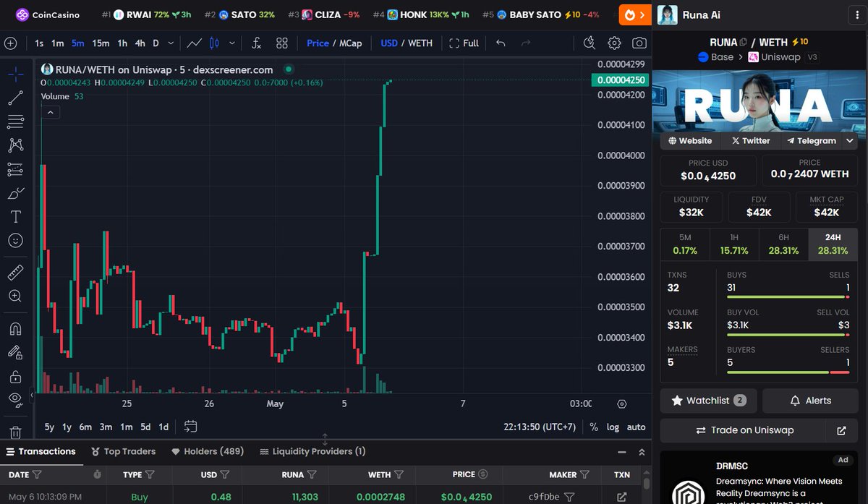Open the emoji icons tool
This screenshot has height=504, width=868.
tap(15, 241)
